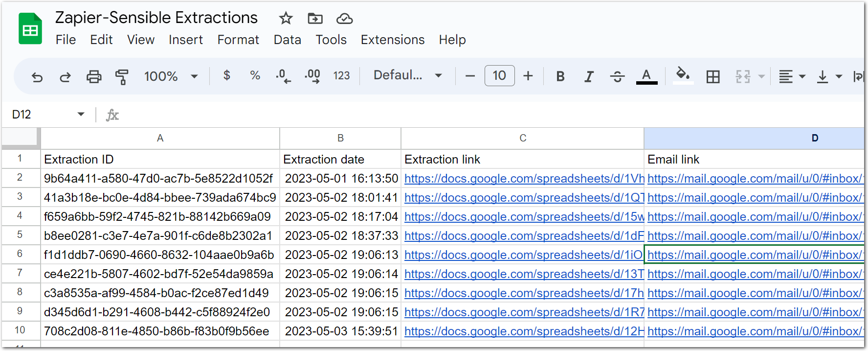Click the font size field showing 10
The height and width of the screenshot is (351, 868).
click(499, 75)
